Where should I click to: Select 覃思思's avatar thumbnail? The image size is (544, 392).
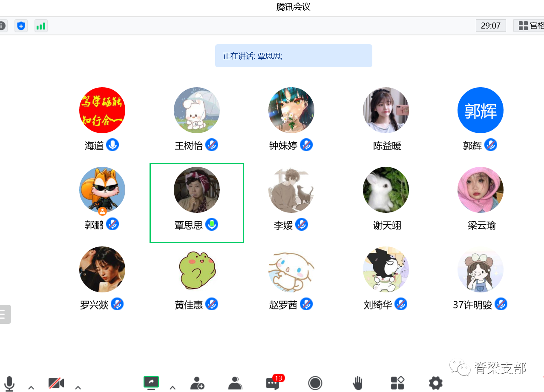point(197,190)
